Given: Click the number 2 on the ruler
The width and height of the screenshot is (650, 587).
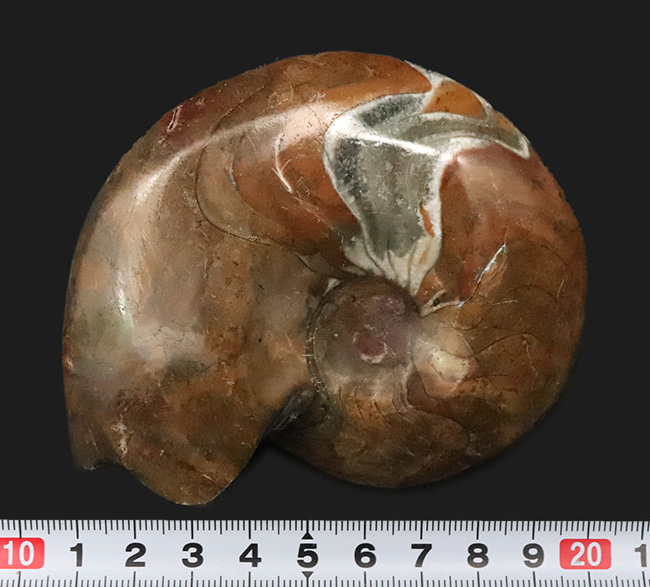Looking at the screenshot, I should tap(135, 555).
